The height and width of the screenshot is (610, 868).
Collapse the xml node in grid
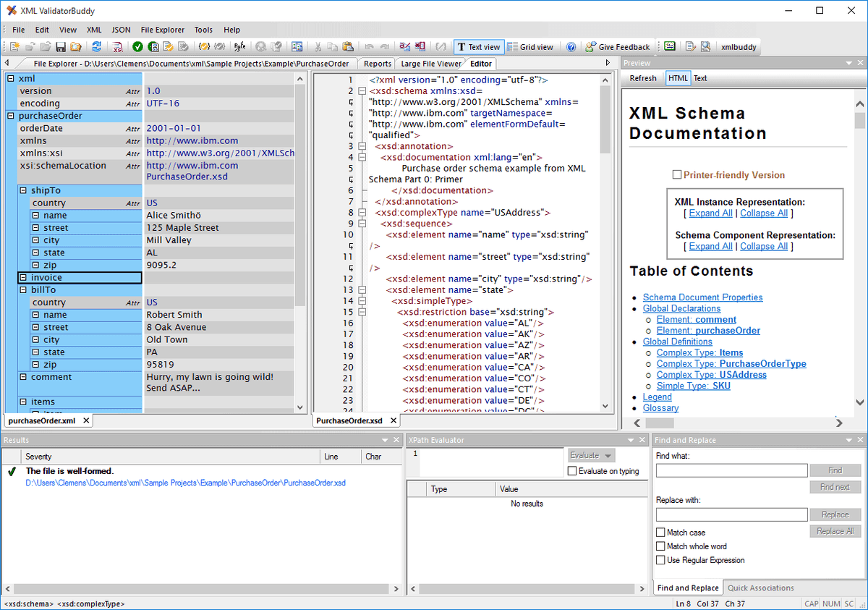(11, 78)
